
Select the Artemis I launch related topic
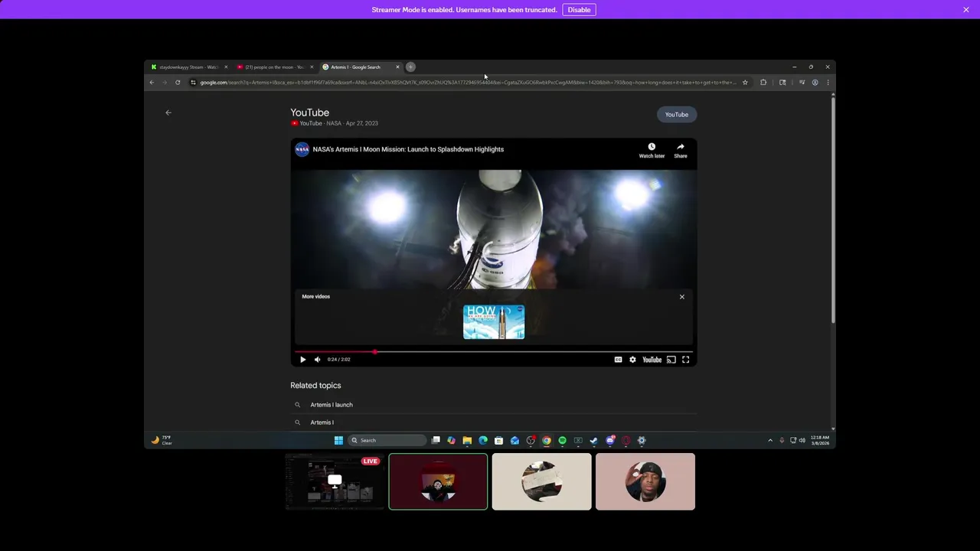pos(494,405)
